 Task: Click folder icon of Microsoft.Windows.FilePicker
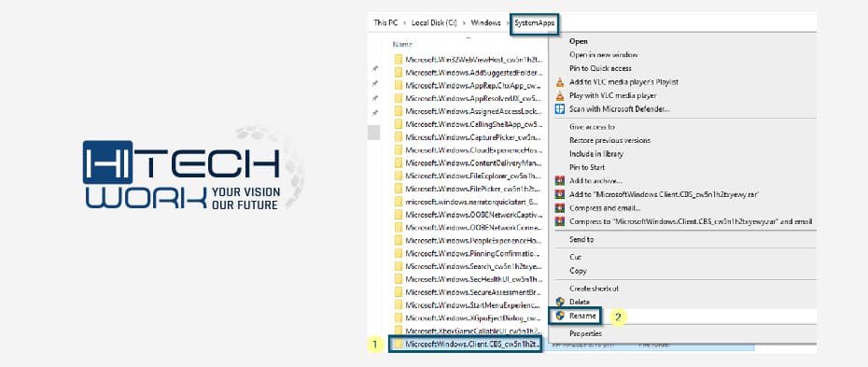(398, 189)
